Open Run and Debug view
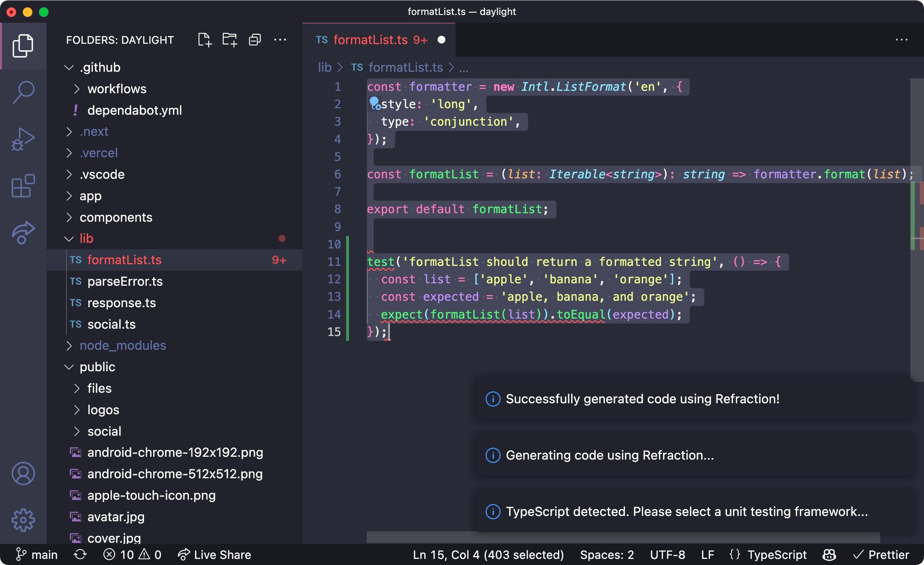The width and height of the screenshot is (924, 565). (x=24, y=139)
